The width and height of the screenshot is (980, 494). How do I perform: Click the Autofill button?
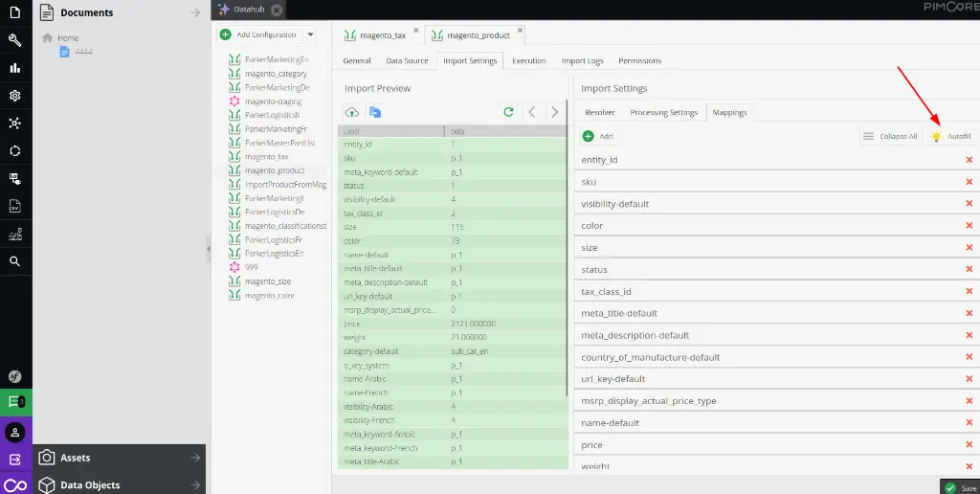point(950,137)
